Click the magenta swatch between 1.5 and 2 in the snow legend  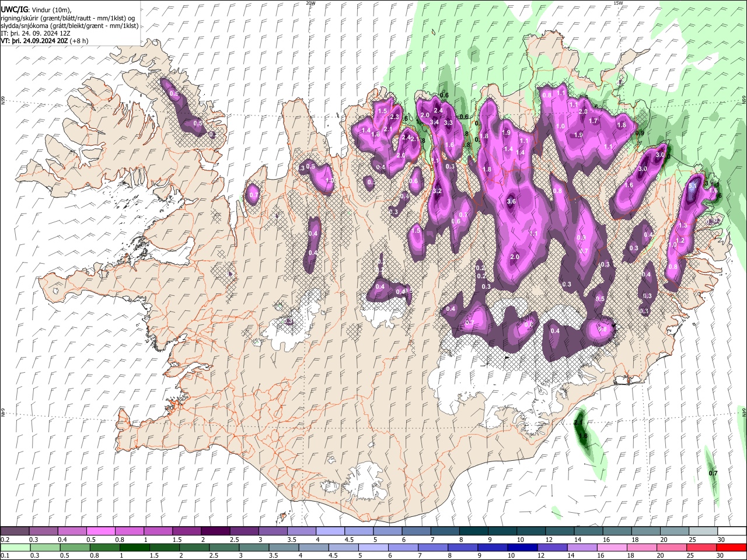click(186, 531)
